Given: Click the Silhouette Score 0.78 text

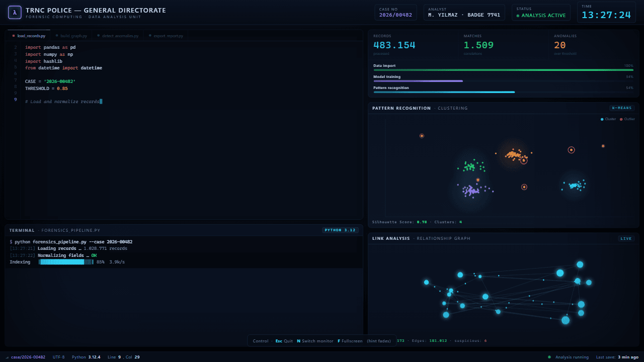Looking at the screenshot, I should pos(399,222).
